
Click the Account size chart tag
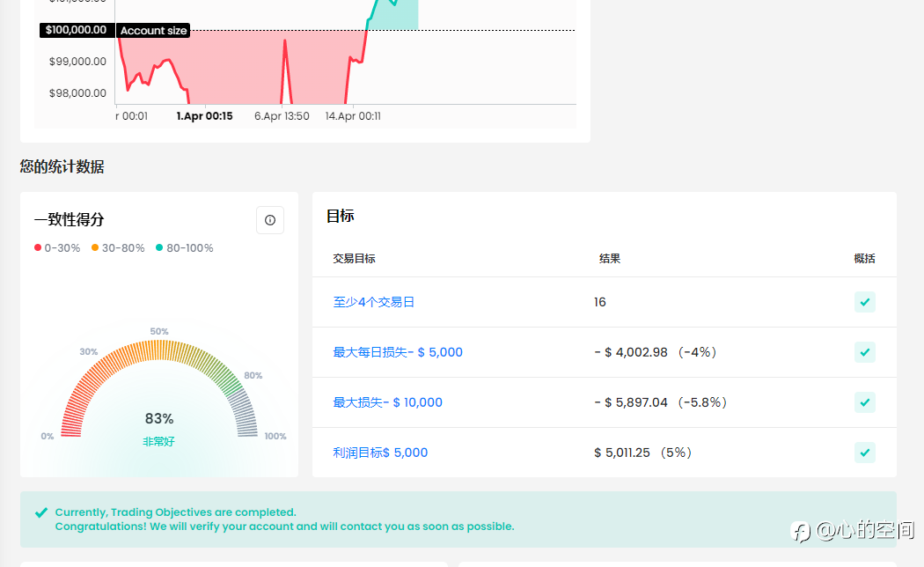(153, 31)
